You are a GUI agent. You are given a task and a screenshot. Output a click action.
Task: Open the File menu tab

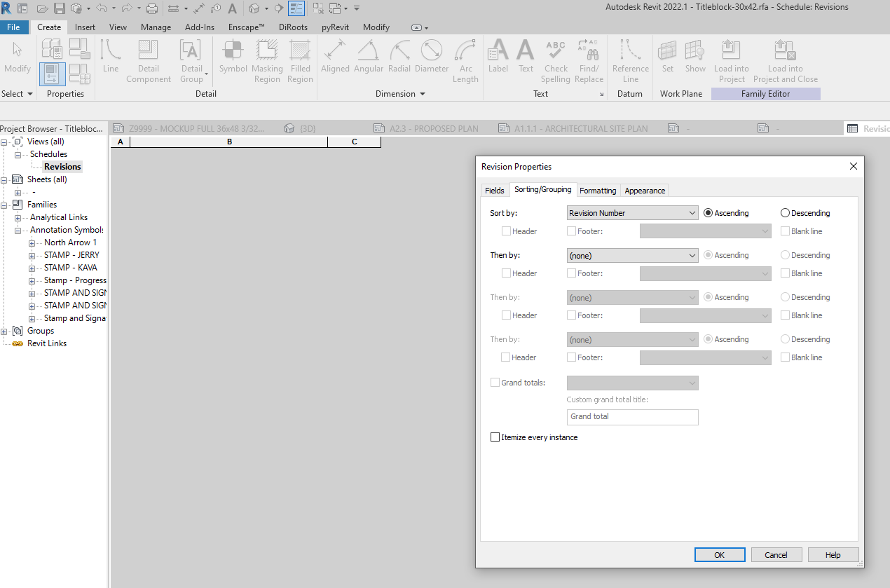[14, 27]
